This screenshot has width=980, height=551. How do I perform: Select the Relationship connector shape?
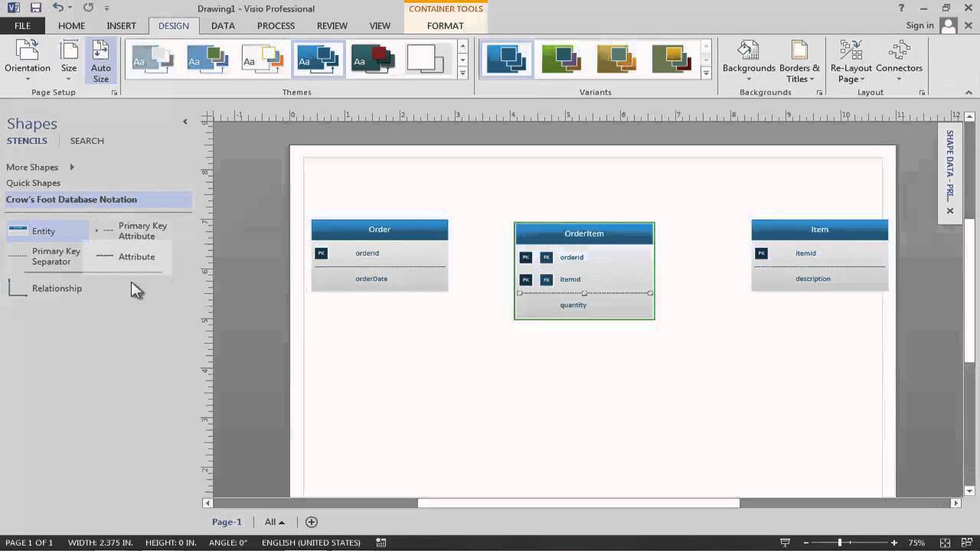[x=46, y=289]
